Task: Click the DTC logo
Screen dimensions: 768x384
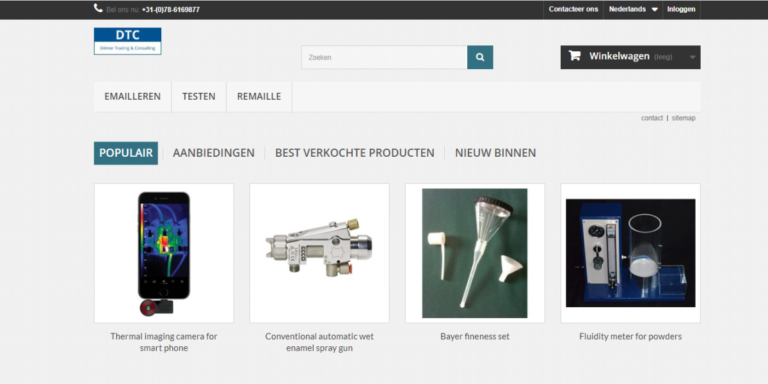Action: 127,41
